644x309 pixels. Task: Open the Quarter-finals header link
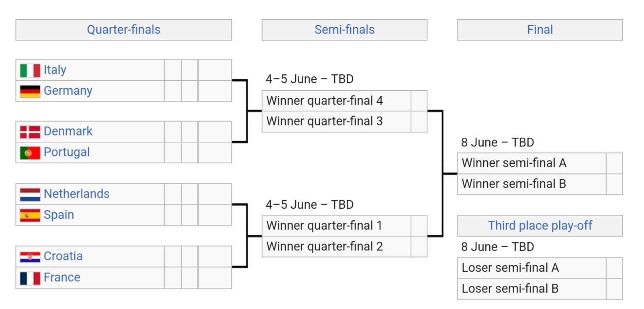click(124, 30)
